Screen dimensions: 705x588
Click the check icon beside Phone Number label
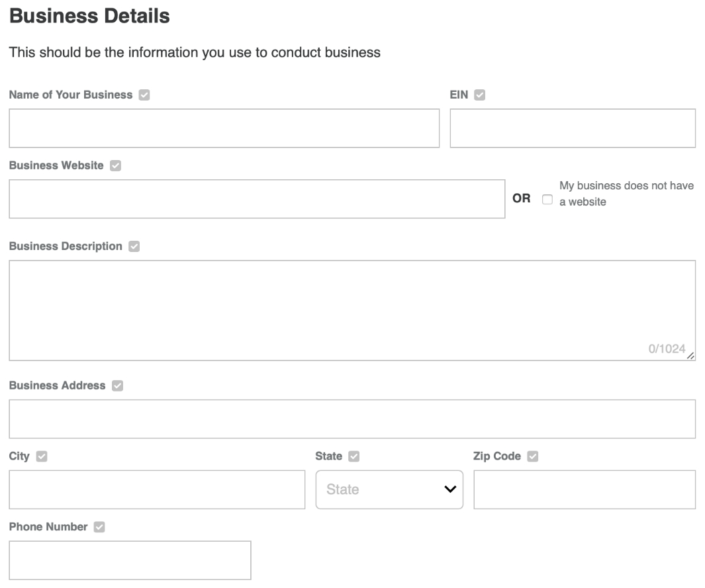pyautogui.click(x=99, y=527)
